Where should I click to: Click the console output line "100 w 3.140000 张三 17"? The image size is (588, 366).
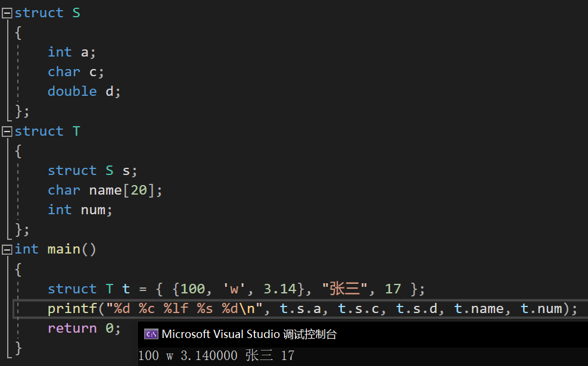[x=216, y=355]
